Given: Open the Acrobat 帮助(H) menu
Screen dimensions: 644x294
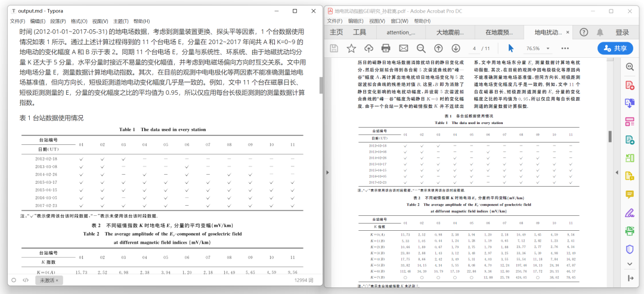Looking at the screenshot, I should 422,21.
